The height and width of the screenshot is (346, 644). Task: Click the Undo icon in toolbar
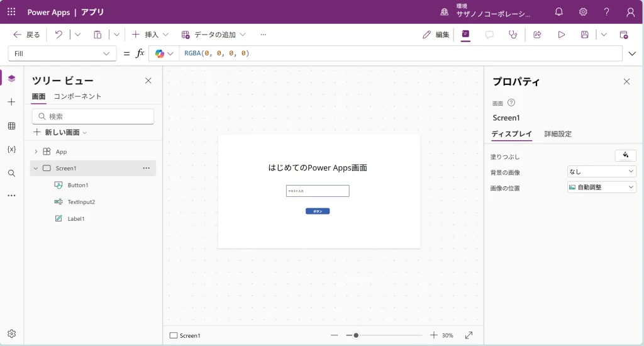(58, 35)
